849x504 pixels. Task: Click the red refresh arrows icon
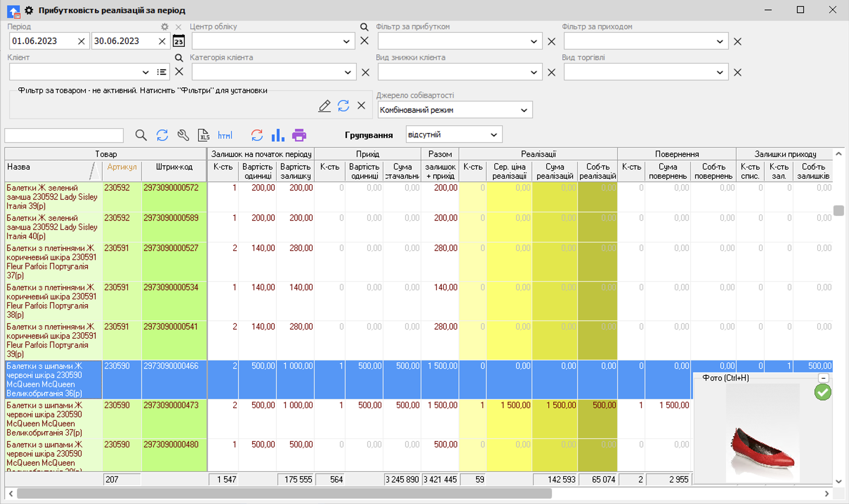[257, 135]
